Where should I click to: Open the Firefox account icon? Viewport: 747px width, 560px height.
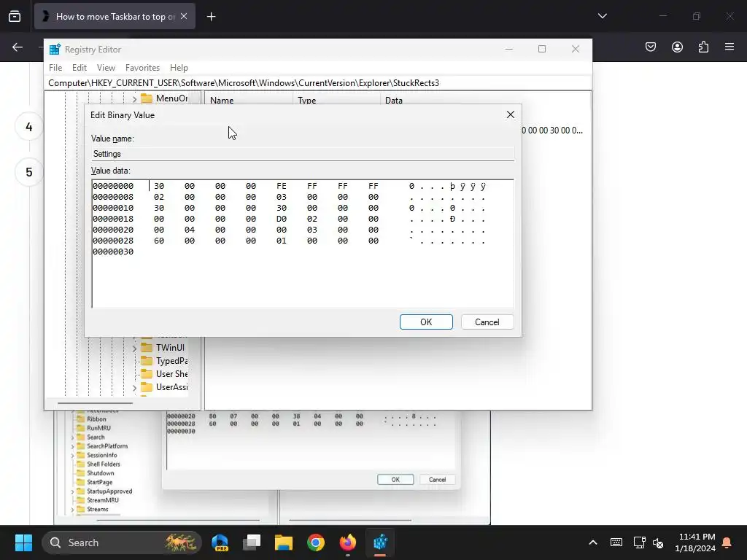pos(677,47)
